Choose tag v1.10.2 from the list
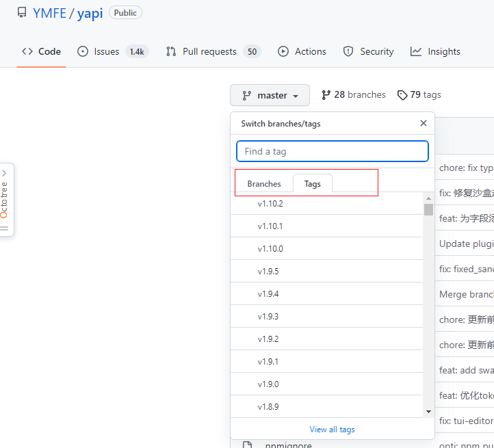The image size is (494, 448). coord(270,204)
